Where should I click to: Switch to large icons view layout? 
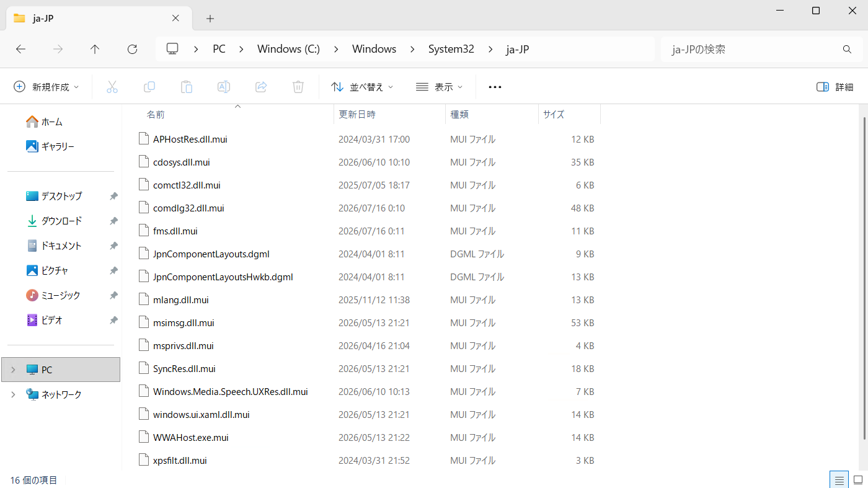pos(858,480)
